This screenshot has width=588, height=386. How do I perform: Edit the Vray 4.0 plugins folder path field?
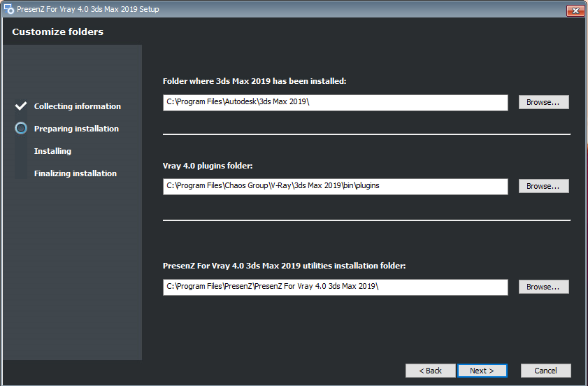335,187
